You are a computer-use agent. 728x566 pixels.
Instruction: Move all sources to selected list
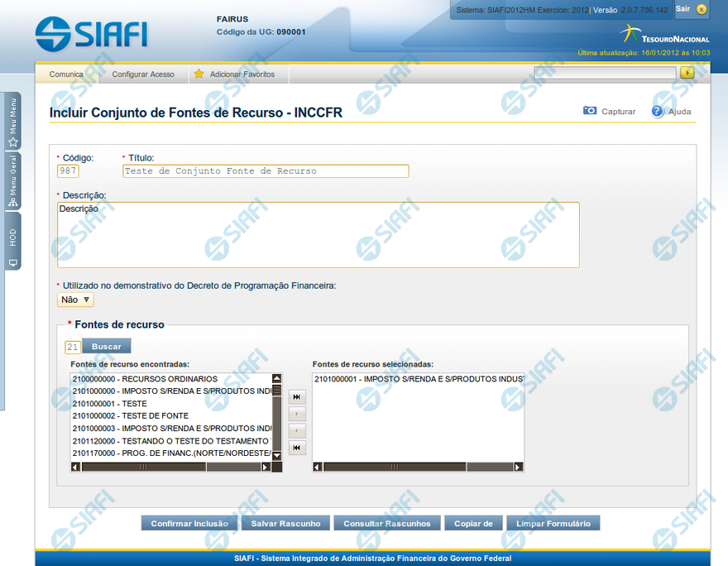point(297,397)
